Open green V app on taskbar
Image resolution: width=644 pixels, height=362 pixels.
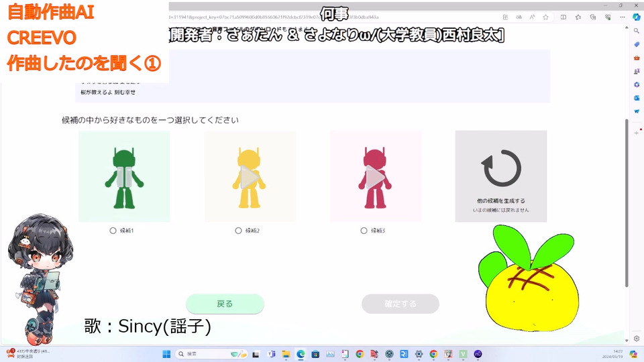[463, 354]
